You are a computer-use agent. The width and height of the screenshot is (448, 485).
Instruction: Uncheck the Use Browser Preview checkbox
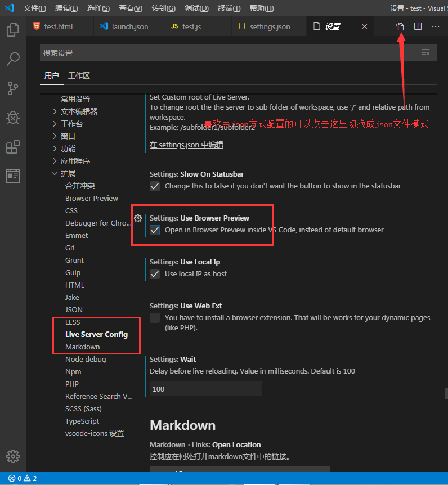(155, 230)
